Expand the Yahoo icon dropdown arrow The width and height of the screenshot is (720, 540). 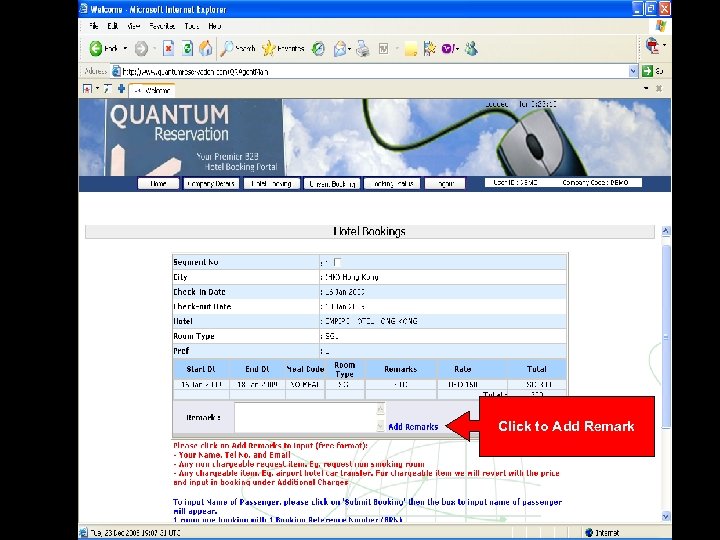pyautogui.click(x=457, y=48)
